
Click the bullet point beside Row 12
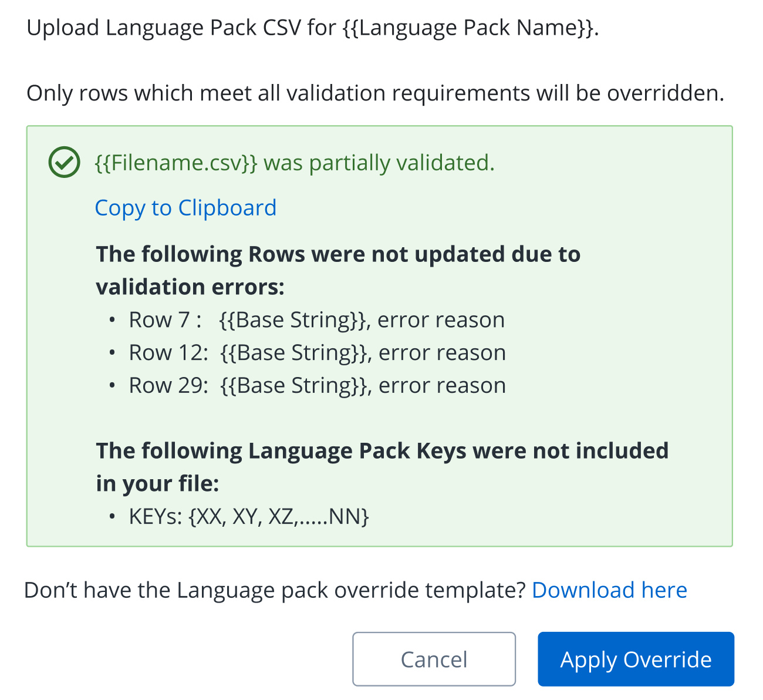112,354
